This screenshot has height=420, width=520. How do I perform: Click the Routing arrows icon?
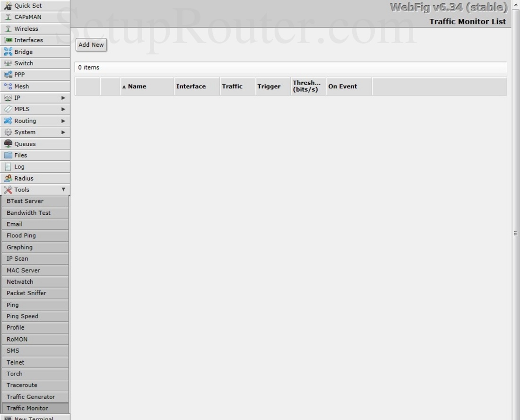click(8, 121)
